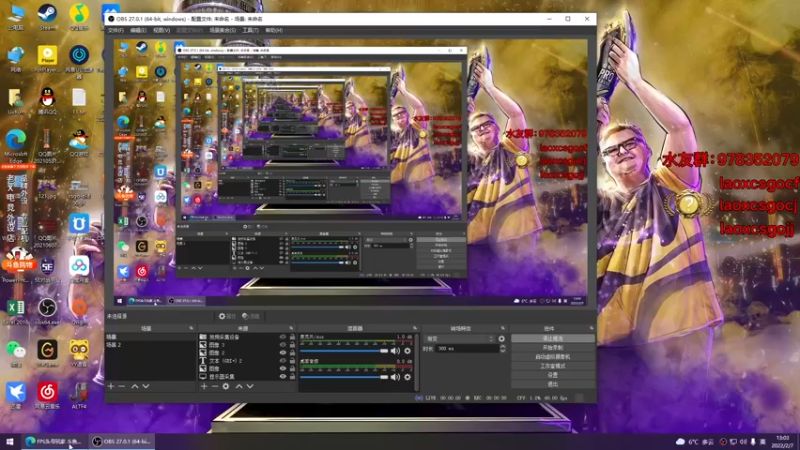The image size is (800, 450).
Task: Mute the 麦克风/Aux speaker icon
Action: pos(395,351)
